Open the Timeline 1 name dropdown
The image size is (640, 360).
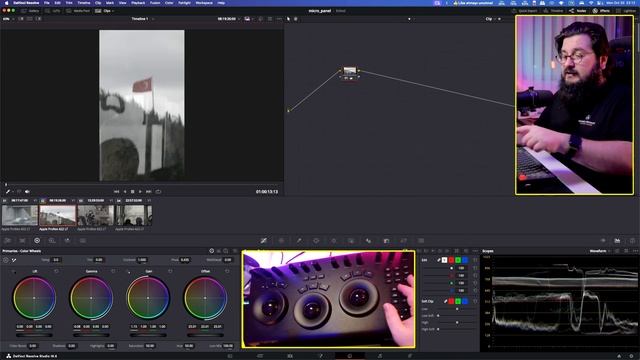click(x=142, y=19)
